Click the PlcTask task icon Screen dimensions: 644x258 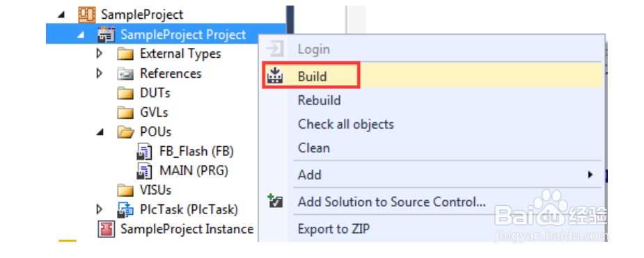click(125, 210)
